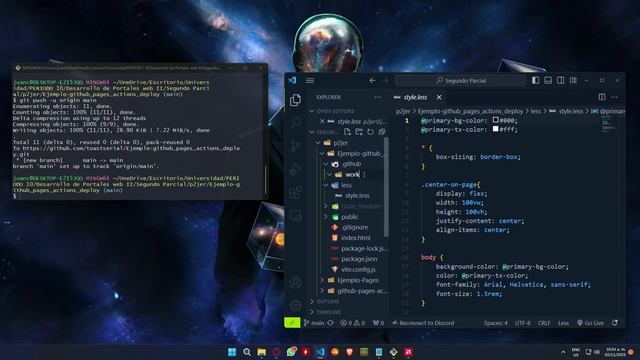The image size is (640, 360).
Task: Click the green remote window indicator
Action: coord(292,323)
